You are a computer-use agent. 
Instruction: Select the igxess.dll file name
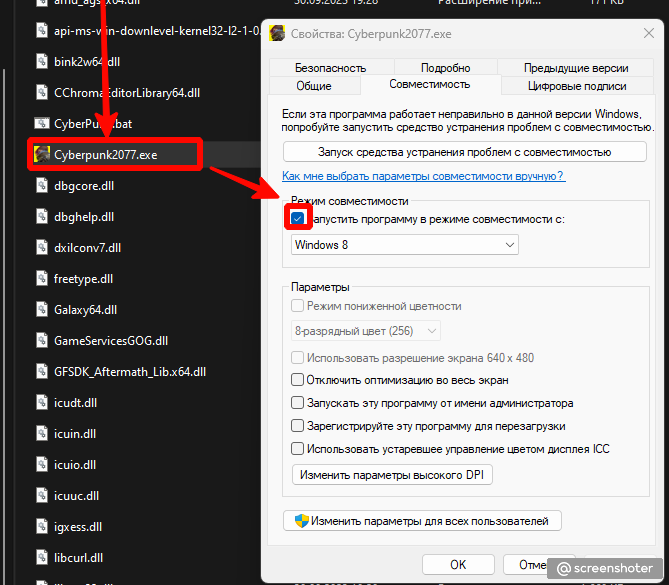click(x=78, y=527)
